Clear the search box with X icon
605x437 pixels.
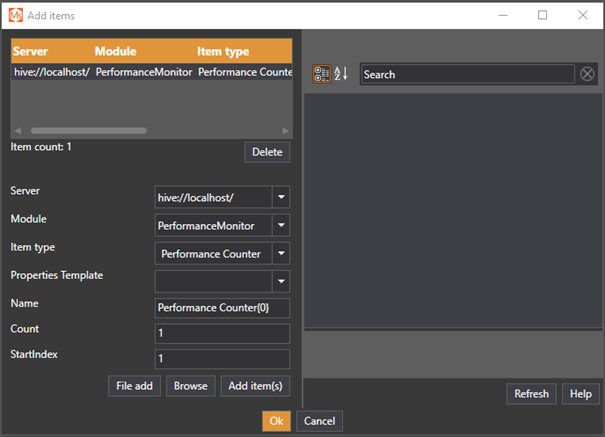tap(587, 74)
